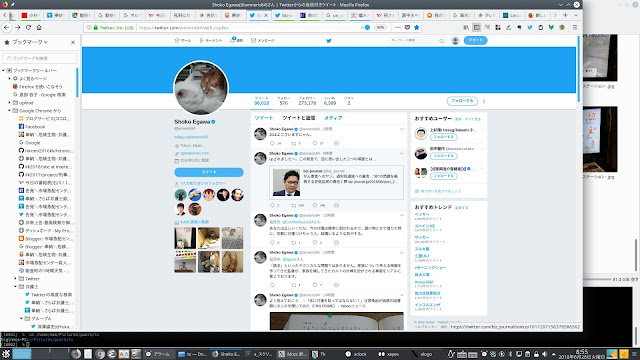Screen dimensions: 640x360
Task: Close the active Twitter tab
Action: [x=266, y=15]
